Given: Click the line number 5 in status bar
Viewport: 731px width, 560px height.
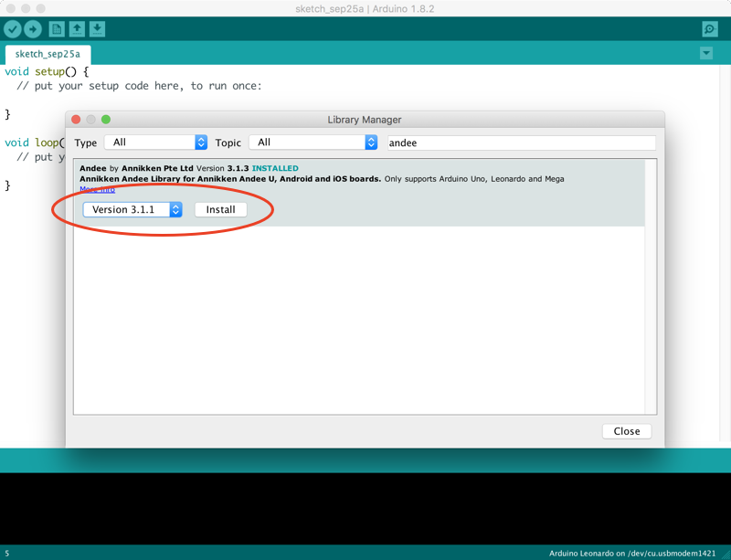Looking at the screenshot, I should (x=7, y=554).
